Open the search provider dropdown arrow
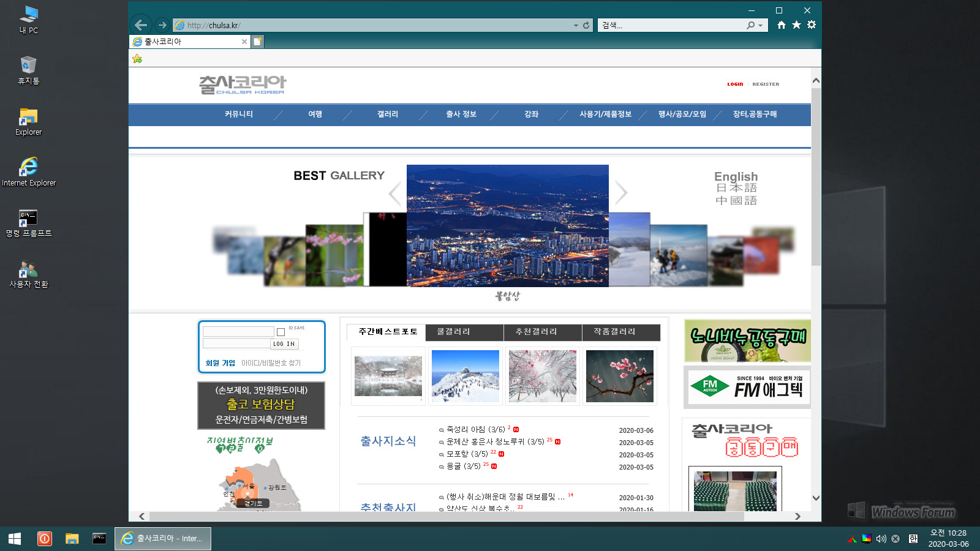The height and width of the screenshot is (551, 980). pyautogui.click(x=761, y=25)
